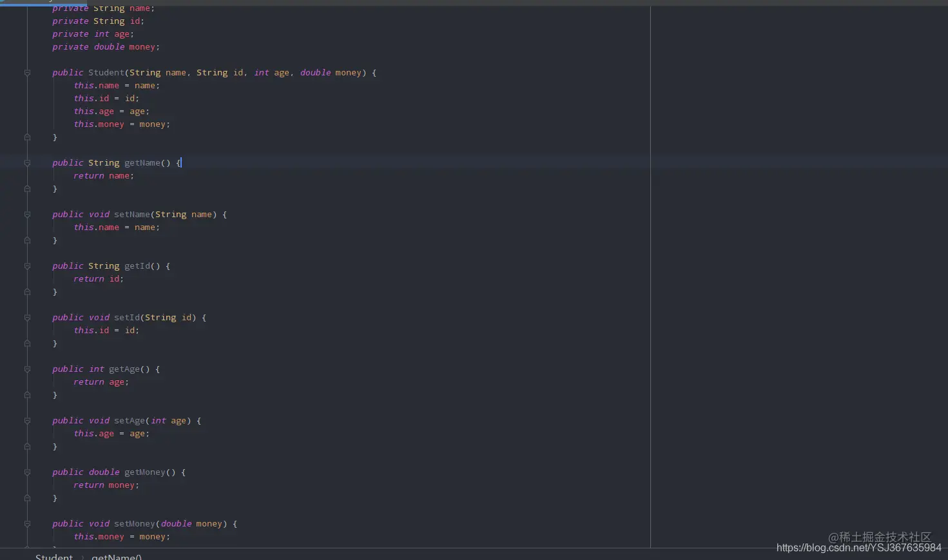
Task: Click 'this.id = id;' inside the constructor
Action: [x=106, y=99]
